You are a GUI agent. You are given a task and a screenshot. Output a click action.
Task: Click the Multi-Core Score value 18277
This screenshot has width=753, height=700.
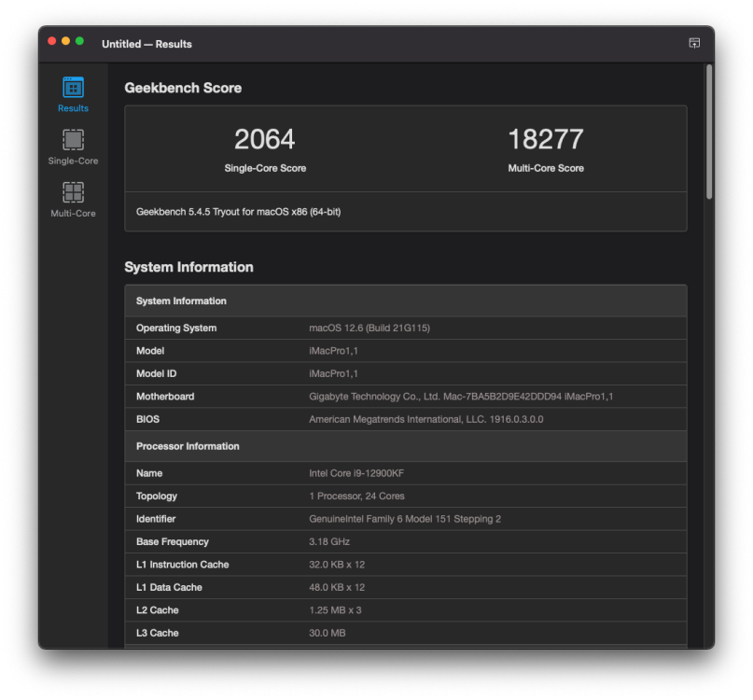[546, 139]
